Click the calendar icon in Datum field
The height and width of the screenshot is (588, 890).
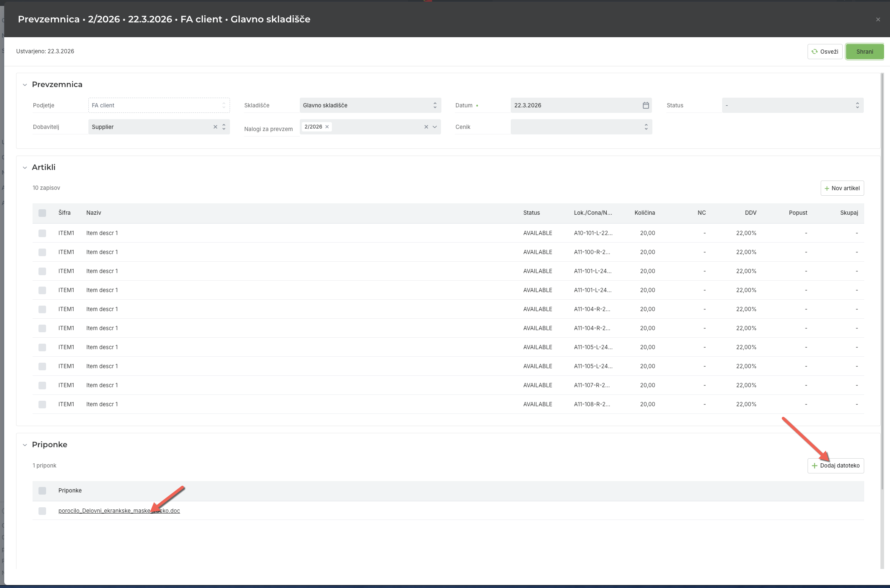646,105
